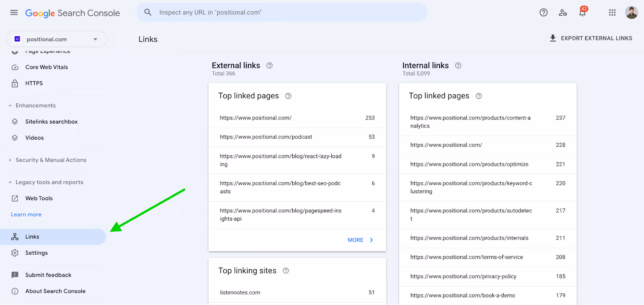Open the account profile avatar
The image size is (644, 305).
(631, 12)
